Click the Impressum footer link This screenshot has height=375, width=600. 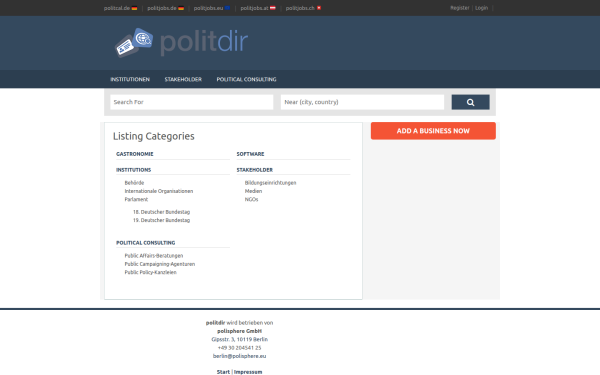(248, 372)
